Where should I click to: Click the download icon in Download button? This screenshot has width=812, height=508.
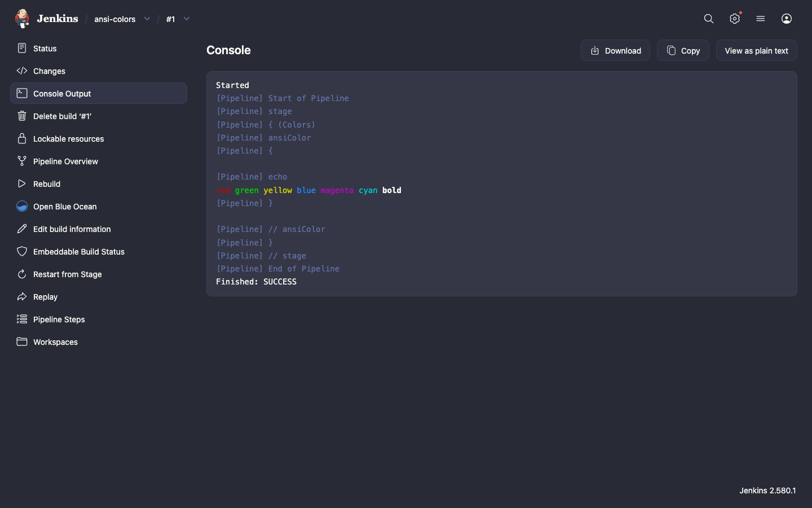pyautogui.click(x=595, y=50)
